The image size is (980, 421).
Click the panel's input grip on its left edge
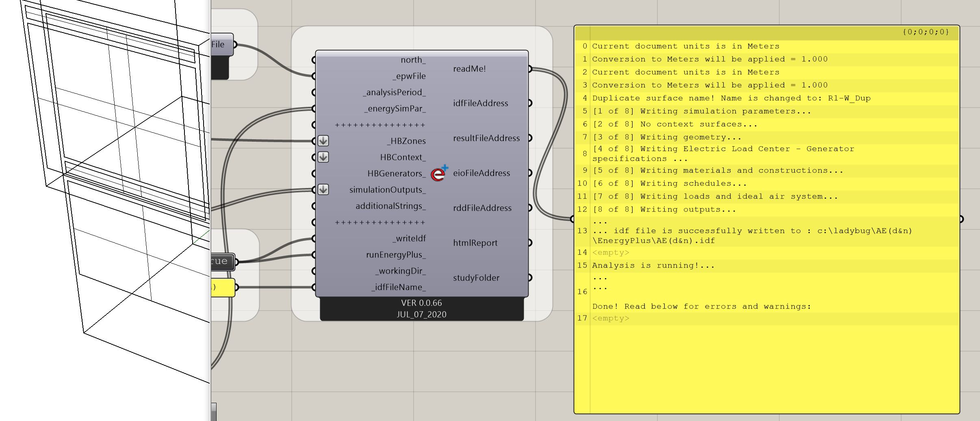(x=573, y=219)
